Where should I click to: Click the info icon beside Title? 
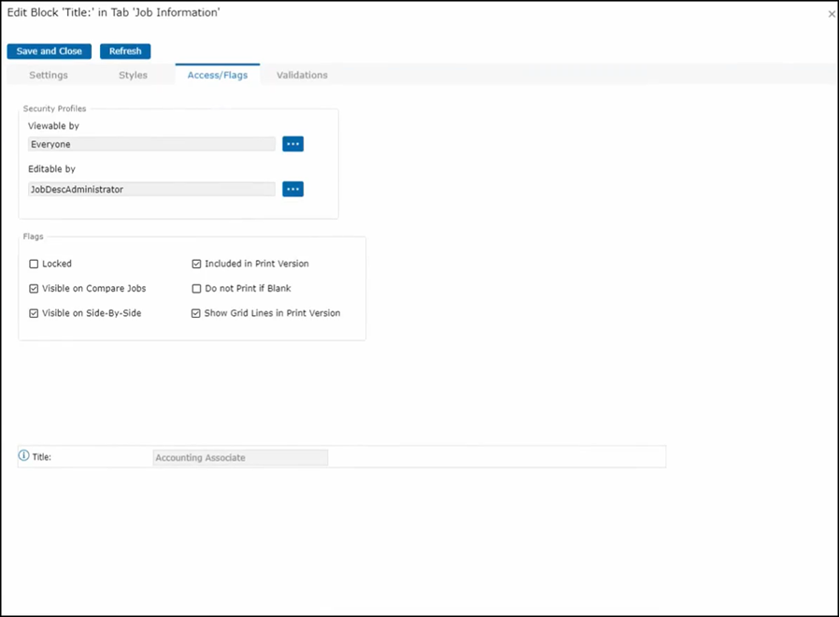tap(24, 456)
